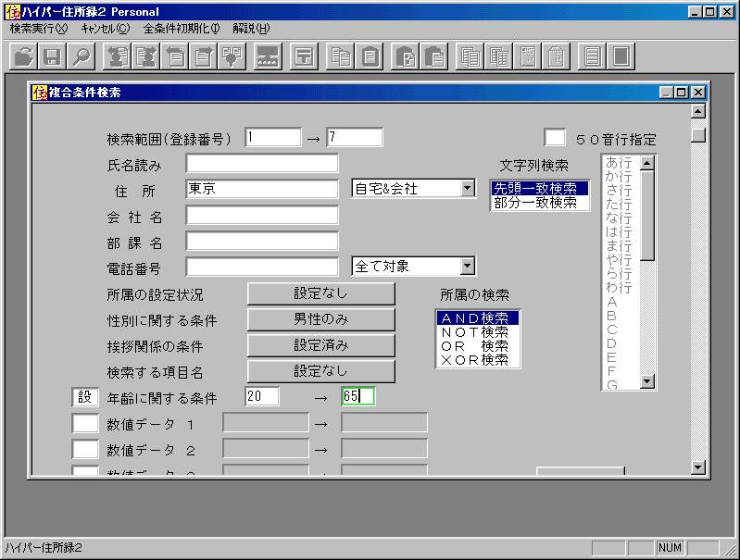Click the 設定済み greeting condition button
Image resolution: width=740 pixels, height=560 pixels.
[x=321, y=345]
